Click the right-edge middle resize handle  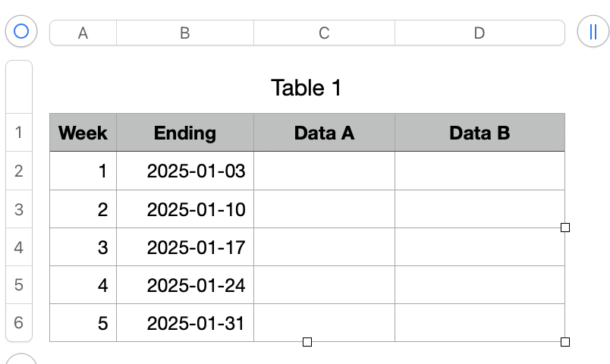(564, 227)
